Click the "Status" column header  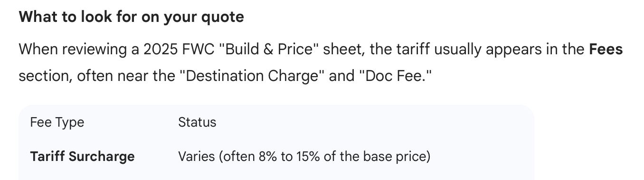(x=197, y=122)
